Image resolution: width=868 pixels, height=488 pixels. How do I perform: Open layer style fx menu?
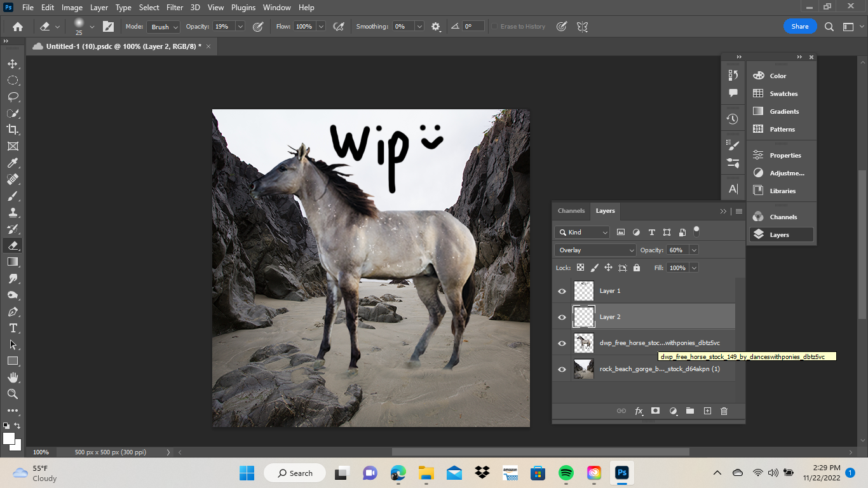[639, 411]
